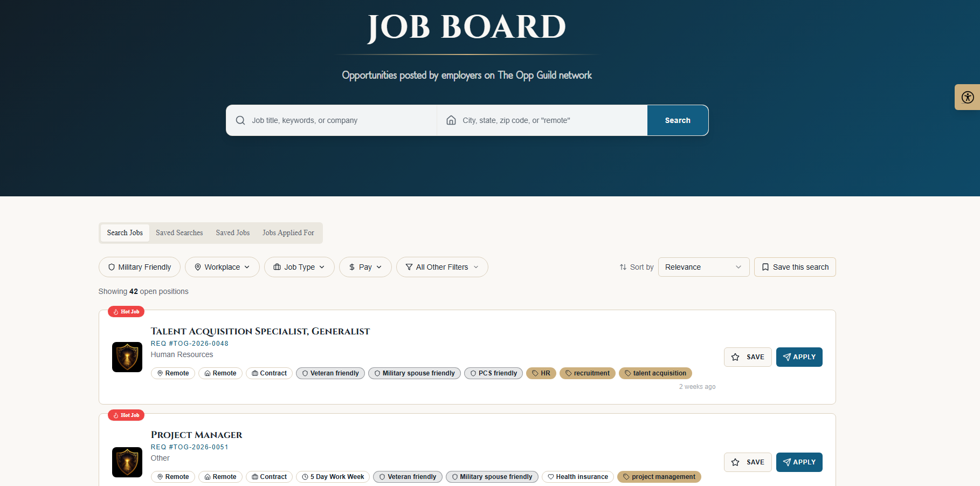
Task: Click the star icon on Talent Acquisition SAVE
Action: 735,357
